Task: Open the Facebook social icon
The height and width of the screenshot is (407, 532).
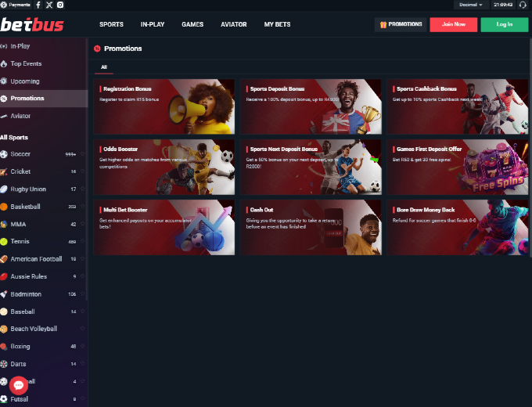Action: (38, 5)
